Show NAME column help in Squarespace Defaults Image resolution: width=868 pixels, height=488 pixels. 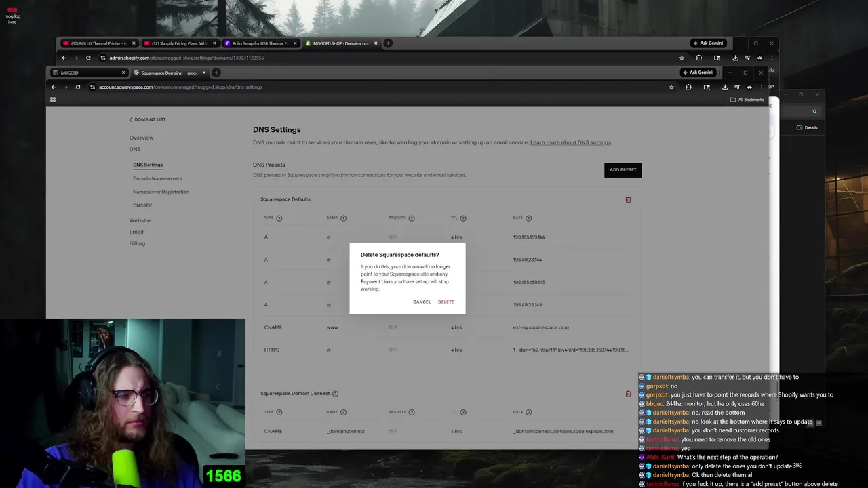click(x=343, y=218)
